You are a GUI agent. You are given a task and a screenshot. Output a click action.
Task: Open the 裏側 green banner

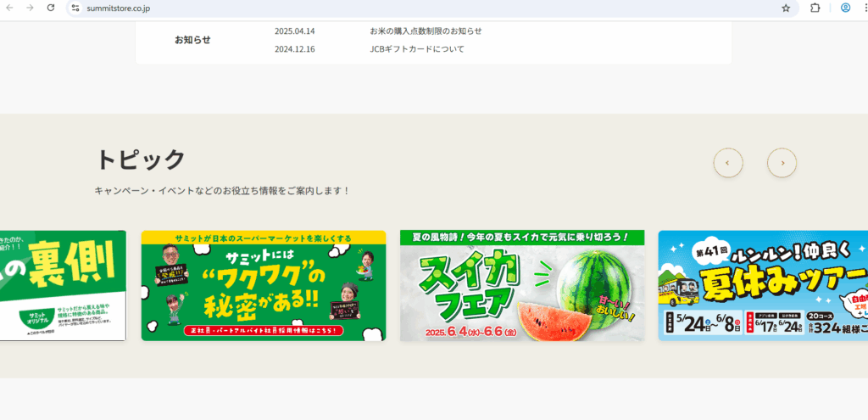tap(63, 285)
